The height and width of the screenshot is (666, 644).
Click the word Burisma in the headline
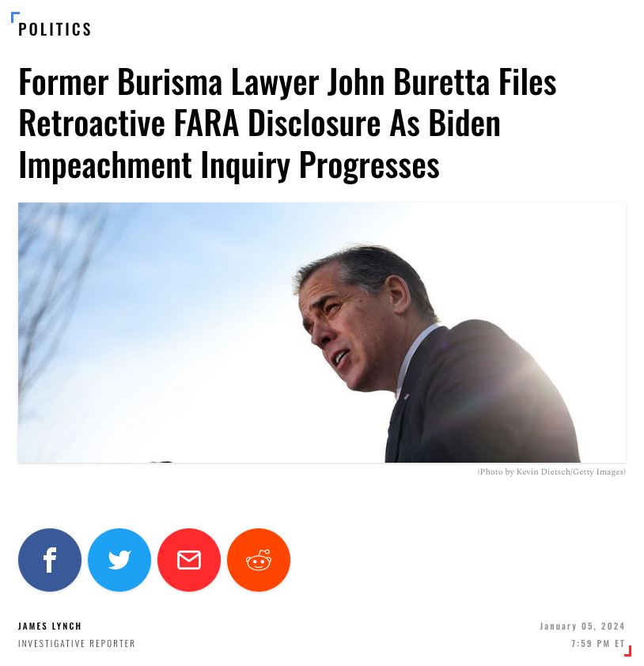(x=170, y=82)
